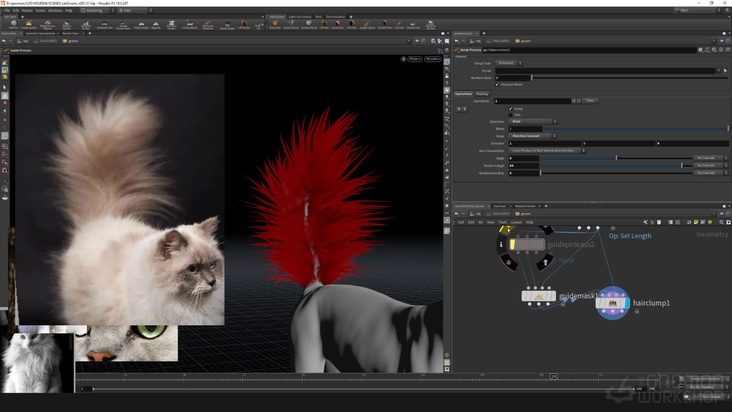
Task: Click the network editor find icon
Action: pyautogui.click(x=721, y=222)
